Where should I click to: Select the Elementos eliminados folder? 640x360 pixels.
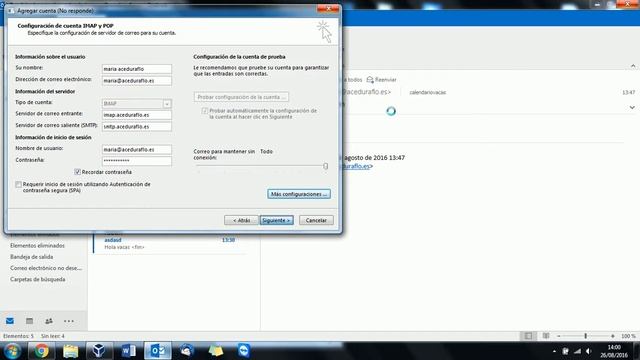[38, 246]
